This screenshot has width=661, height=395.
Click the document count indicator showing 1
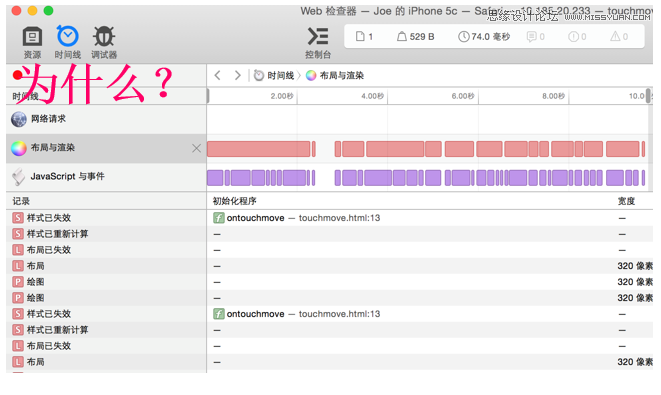(364, 37)
